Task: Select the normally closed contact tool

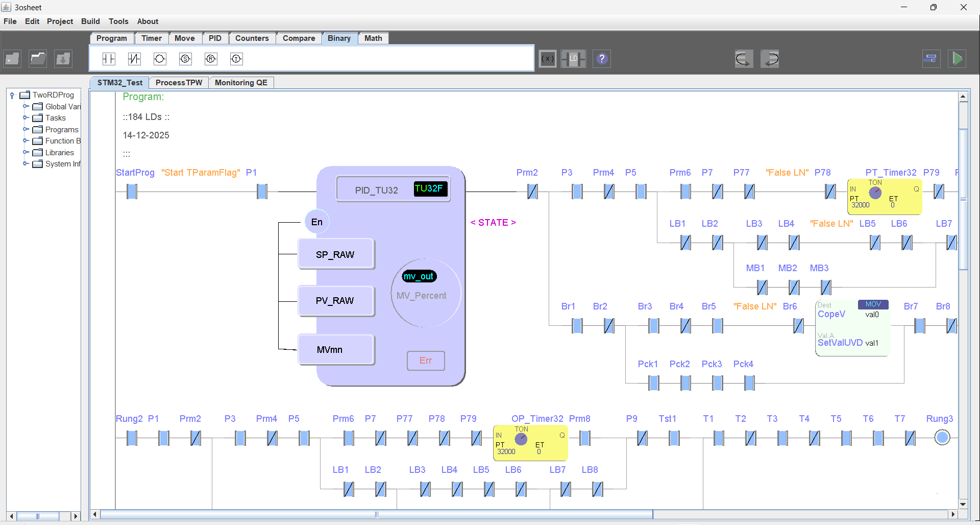Action: point(134,59)
